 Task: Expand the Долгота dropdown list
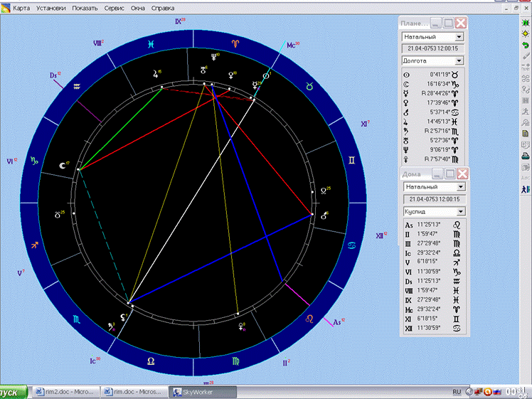tap(458, 61)
